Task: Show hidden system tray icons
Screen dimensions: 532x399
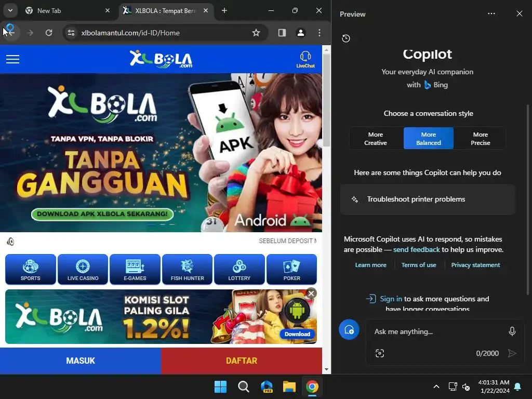Action: click(436, 387)
